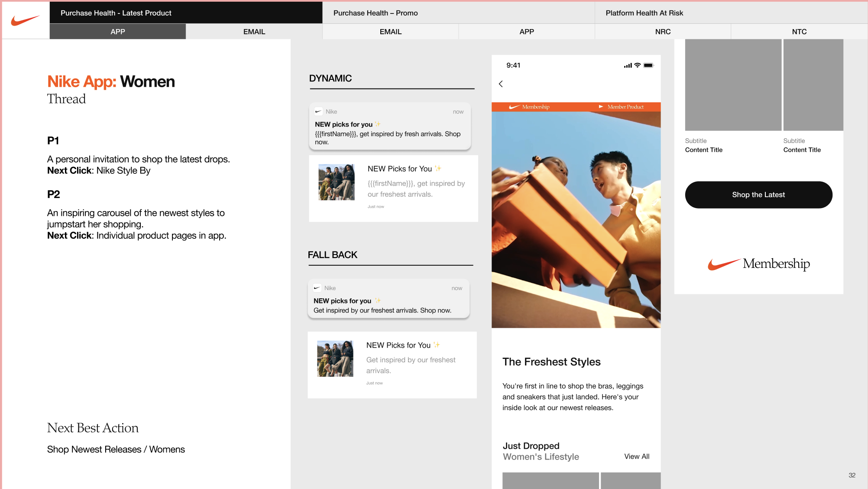
Task: Click the Nike icon in dynamic push notification
Action: [x=318, y=111]
